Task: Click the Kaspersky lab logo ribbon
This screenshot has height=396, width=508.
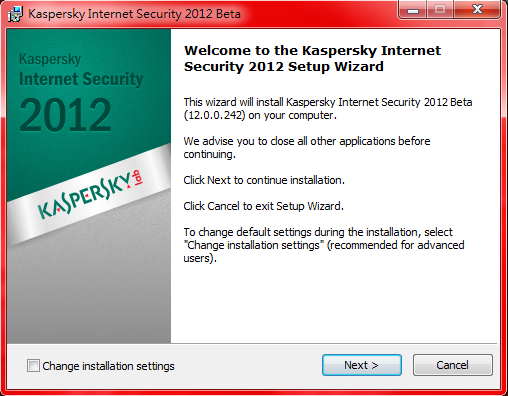Action: pyautogui.click(x=91, y=195)
